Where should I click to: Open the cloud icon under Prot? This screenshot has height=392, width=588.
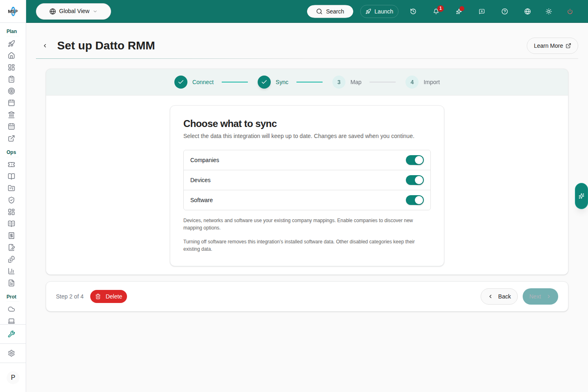(11, 309)
